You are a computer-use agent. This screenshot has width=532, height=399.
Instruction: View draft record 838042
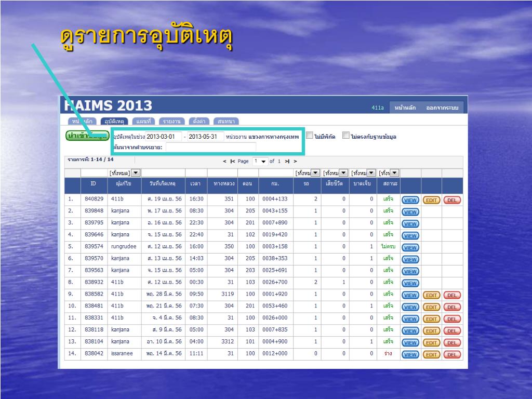(410, 354)
